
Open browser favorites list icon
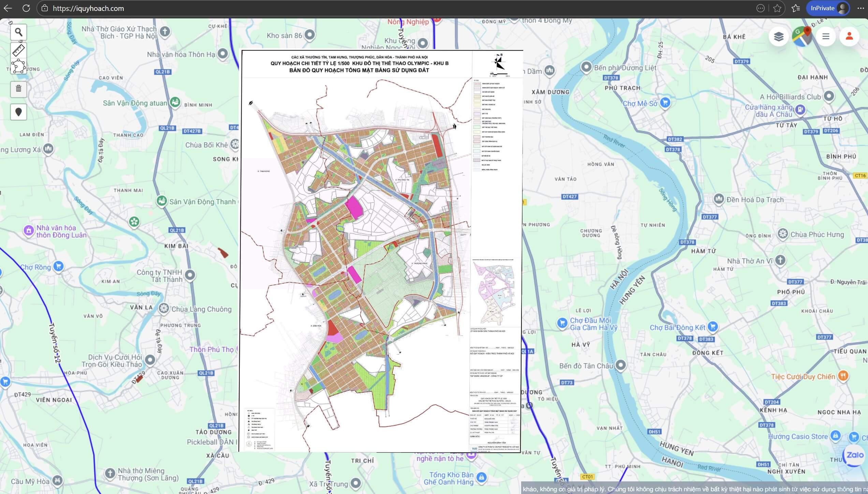coord(795,8)
